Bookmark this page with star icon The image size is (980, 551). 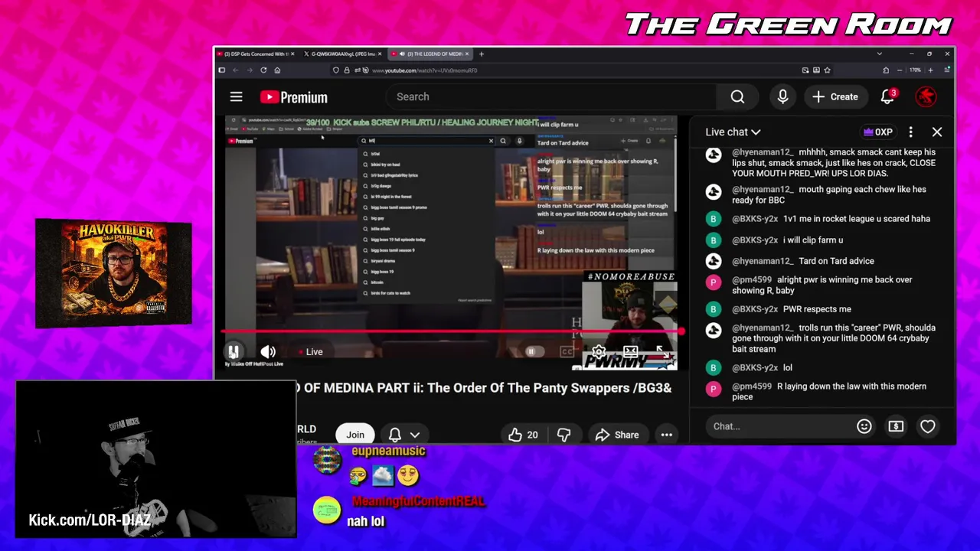click(828, 70)
